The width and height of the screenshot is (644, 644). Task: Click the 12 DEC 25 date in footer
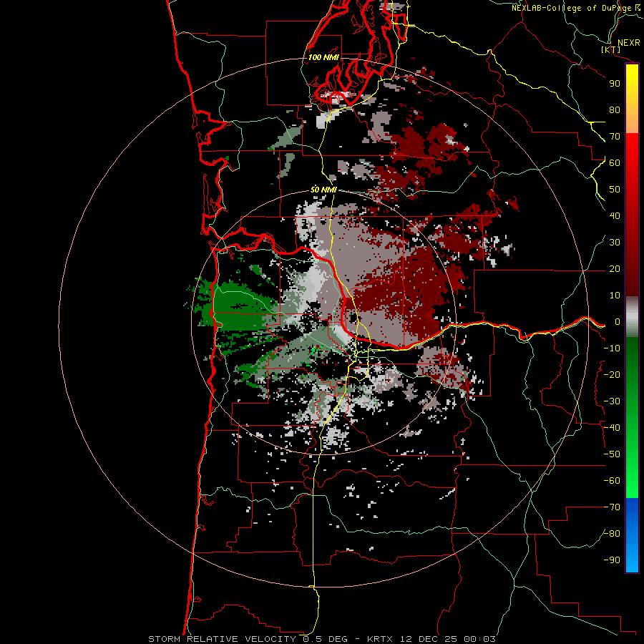[x=428, y=639]
